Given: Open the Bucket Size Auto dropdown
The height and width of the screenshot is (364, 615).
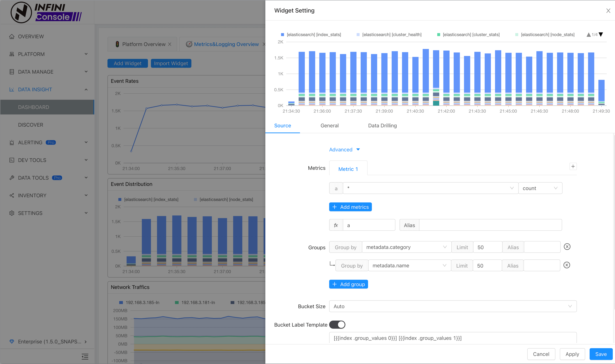Looking at the screenshot, I should coord(453,306).
